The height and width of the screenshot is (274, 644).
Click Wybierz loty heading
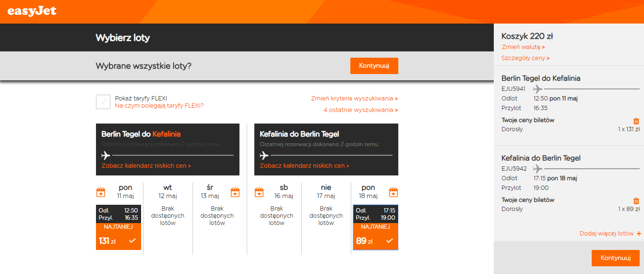tap(123, 38)
